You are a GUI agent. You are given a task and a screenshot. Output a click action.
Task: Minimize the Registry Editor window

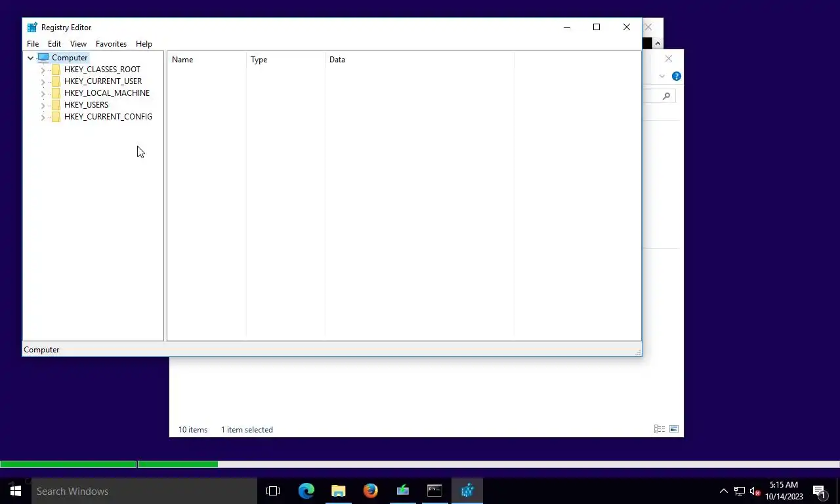[x=567, y=28]
